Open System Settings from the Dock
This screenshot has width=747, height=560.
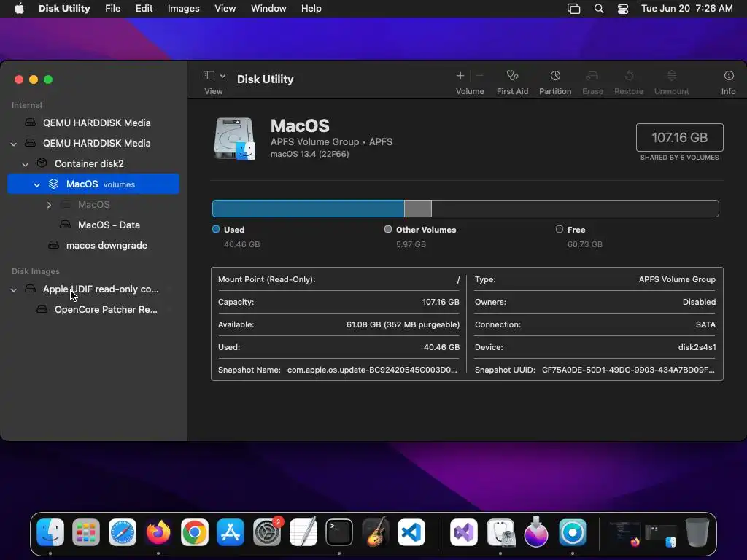coord(267,532)
